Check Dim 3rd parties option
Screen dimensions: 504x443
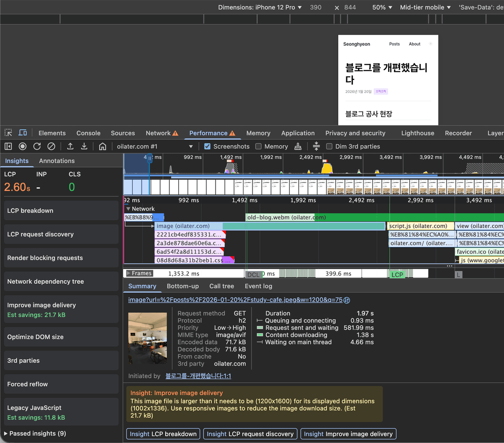[x=329, y=147]
